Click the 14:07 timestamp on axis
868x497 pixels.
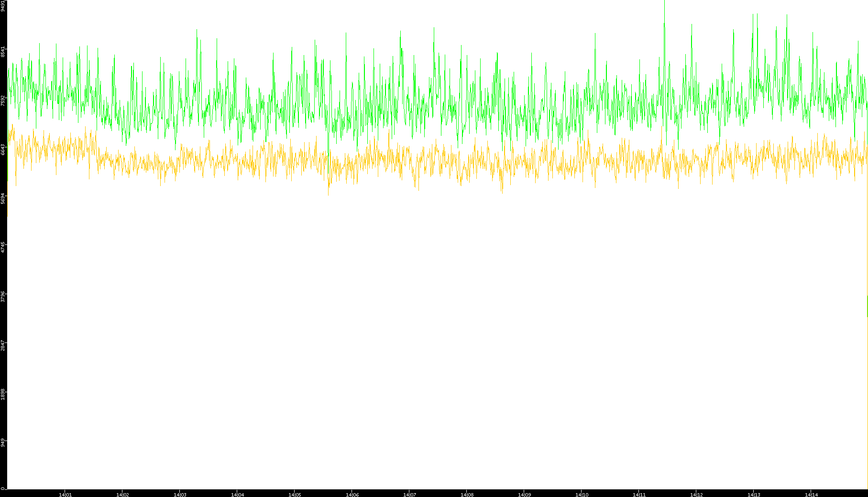pos(409,494)
